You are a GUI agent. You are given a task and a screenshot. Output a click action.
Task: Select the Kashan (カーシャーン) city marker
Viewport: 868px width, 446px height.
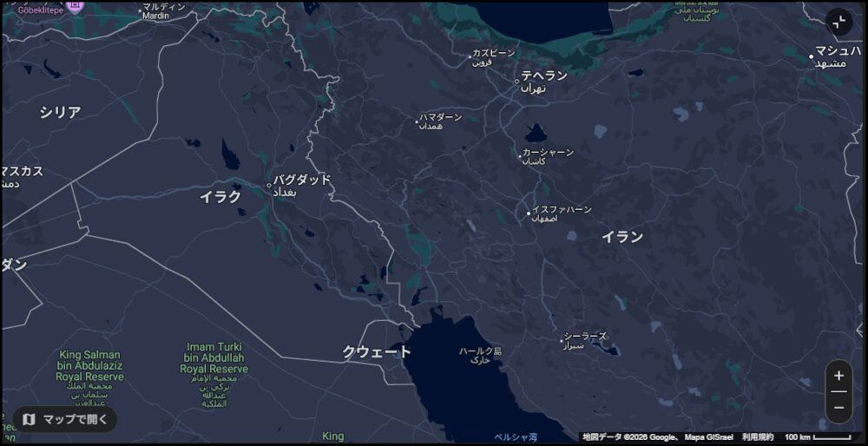pyautogui.click(x=520, y=157)
